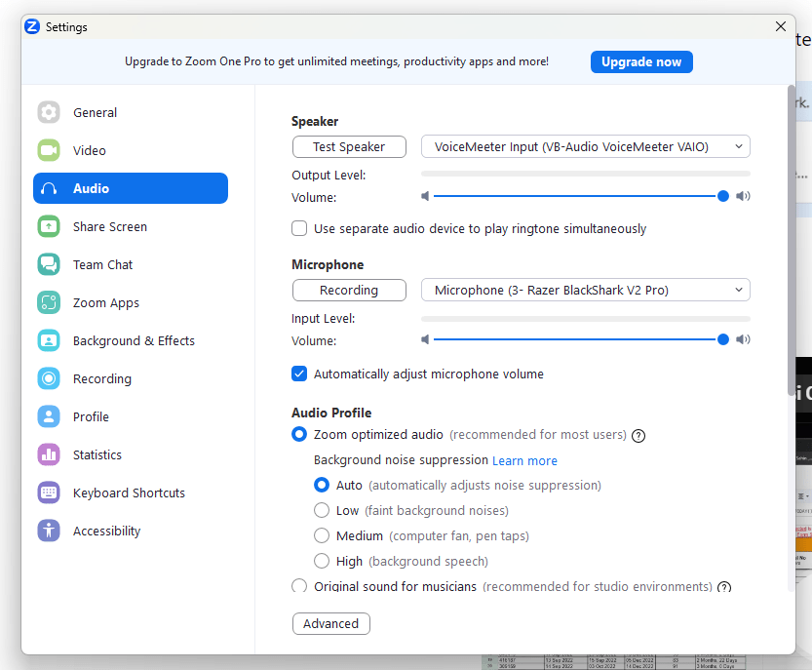Open Background & Effects settings
This screenshot has width=812, height=670.
click(x=131, y=340)
